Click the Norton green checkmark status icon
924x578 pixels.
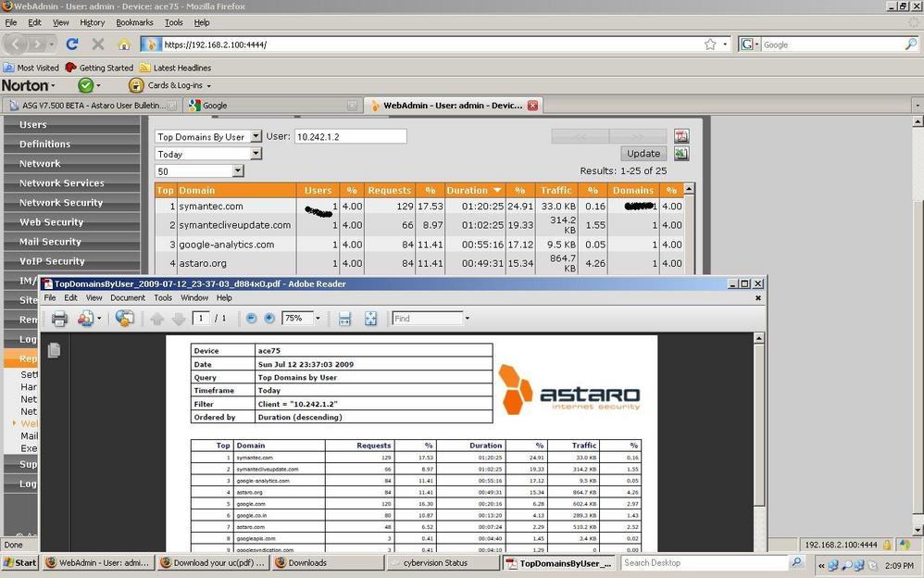[86, 85]
